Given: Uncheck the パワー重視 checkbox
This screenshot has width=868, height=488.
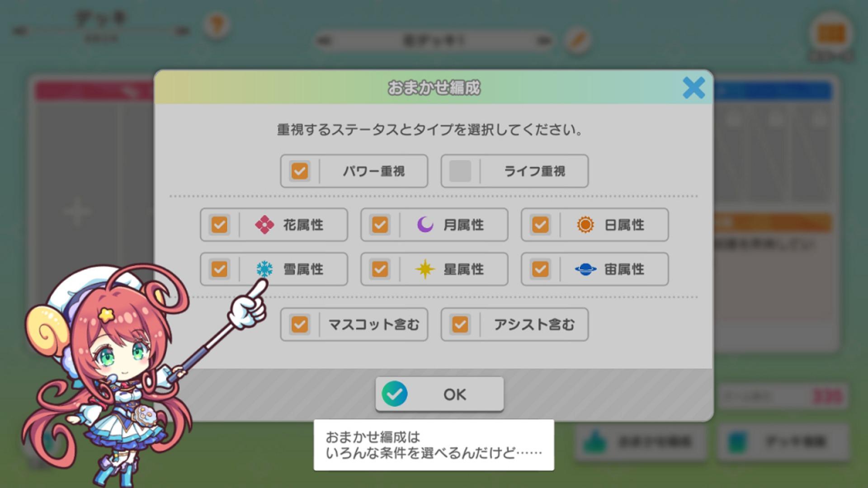Looking at the screenshot, I should [x=300, y=171].
